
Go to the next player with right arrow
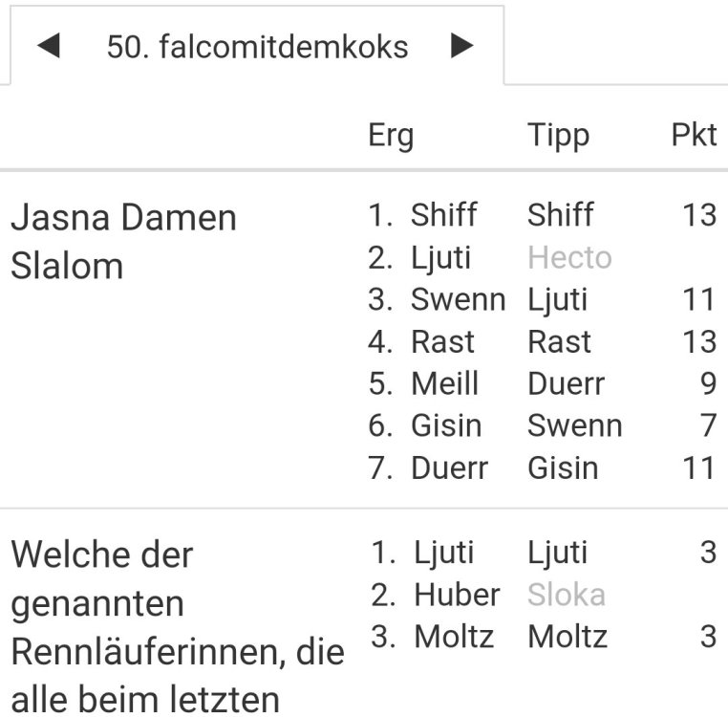(x=462, y=46)
